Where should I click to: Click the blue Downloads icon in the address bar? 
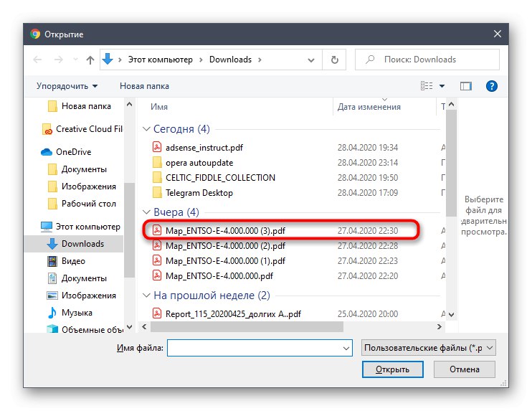[x=108, y=60]
